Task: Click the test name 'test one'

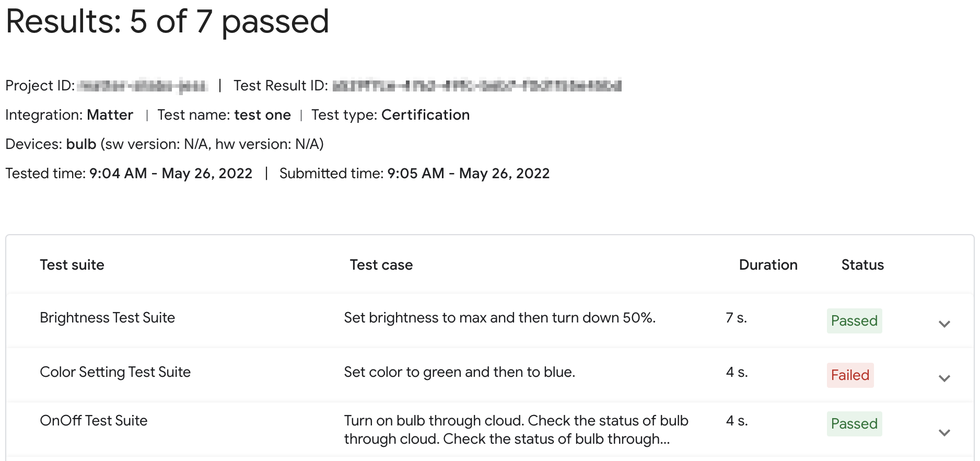Action: coord(263,114)
